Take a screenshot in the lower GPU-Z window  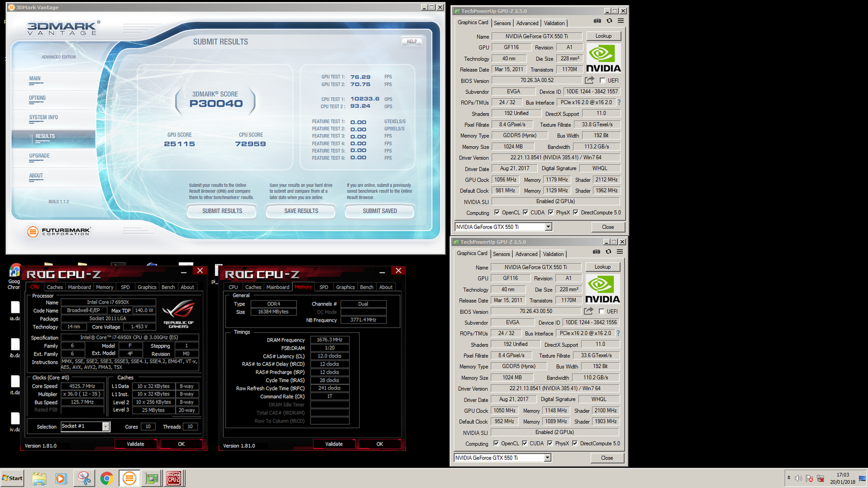[596, 252]
